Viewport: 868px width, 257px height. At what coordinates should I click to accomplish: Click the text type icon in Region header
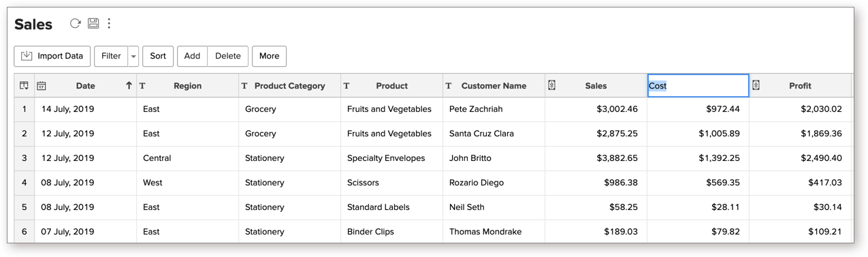tap(142, 86)
